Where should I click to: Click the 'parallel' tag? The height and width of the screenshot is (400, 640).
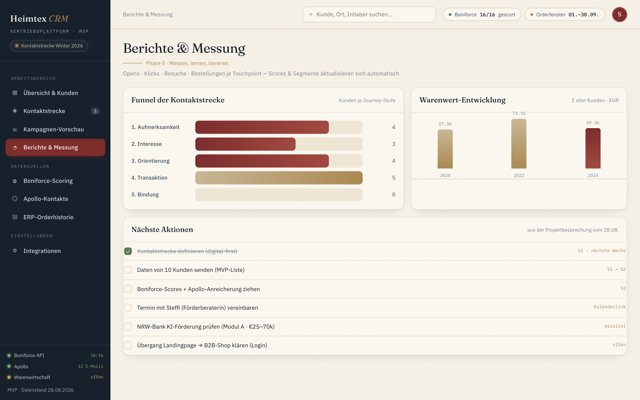(615, 326)
